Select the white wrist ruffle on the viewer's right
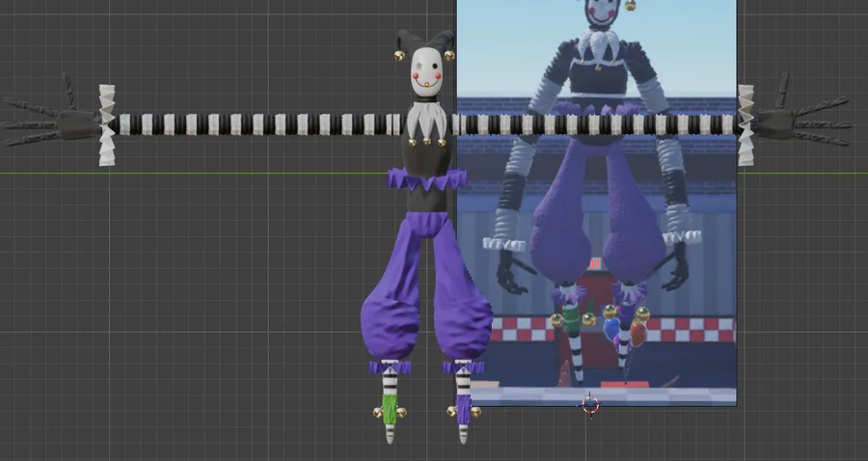 (746, 125)
